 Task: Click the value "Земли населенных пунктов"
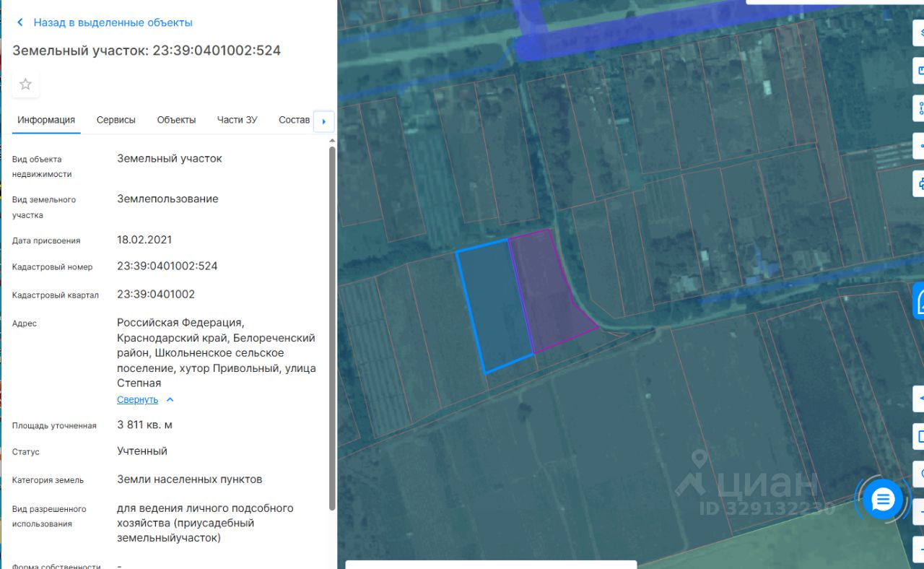(190, 479)
